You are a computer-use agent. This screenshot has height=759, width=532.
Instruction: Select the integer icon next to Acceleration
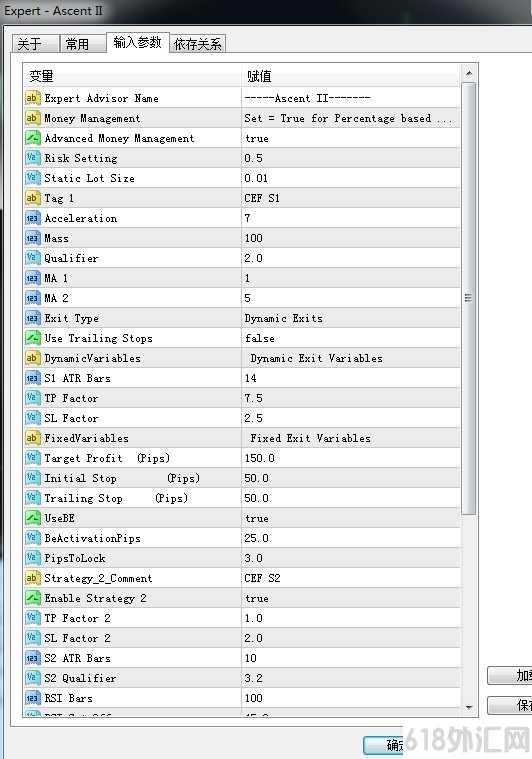(x=32, y=218)
